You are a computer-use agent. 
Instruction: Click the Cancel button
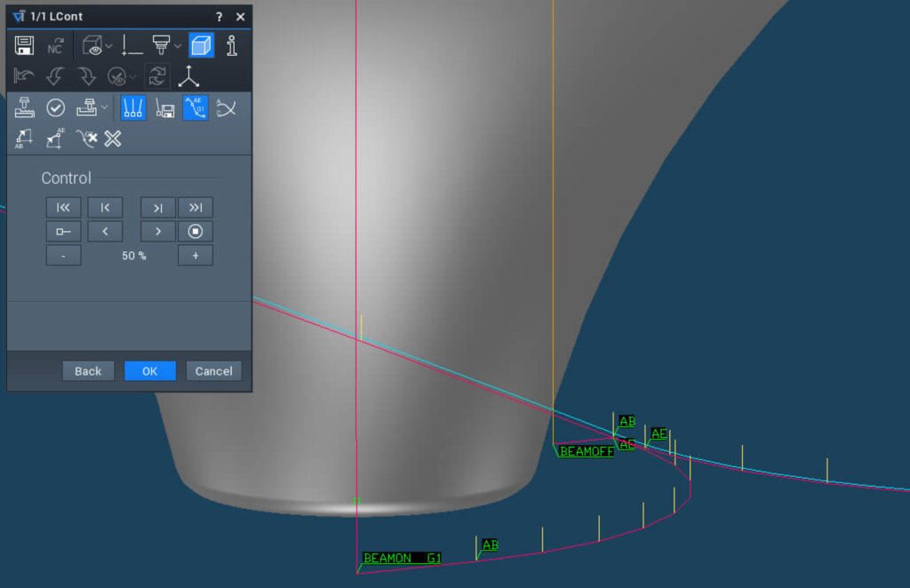(x=213, y=371)
